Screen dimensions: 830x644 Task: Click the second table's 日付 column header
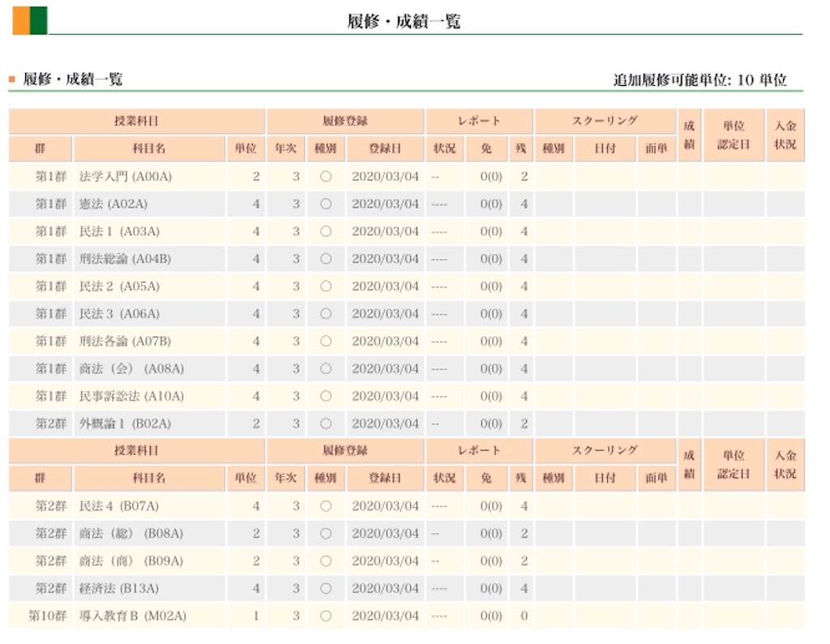point(605,479)
